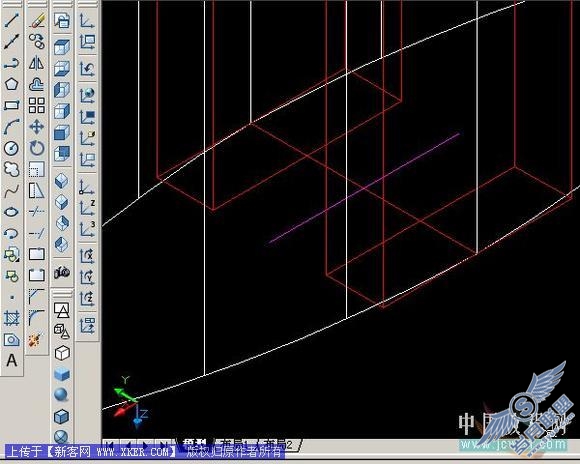Select the Polygon draw tool

11,84
